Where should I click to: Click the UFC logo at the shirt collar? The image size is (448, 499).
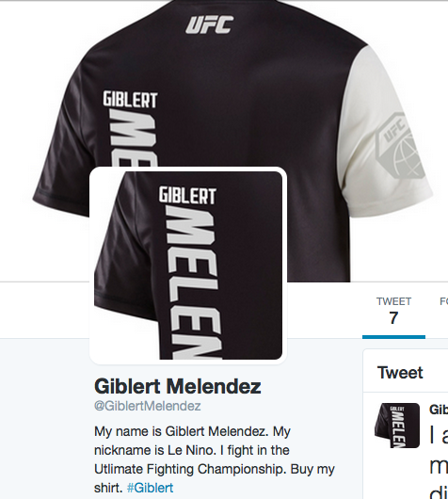click(210, 24)
